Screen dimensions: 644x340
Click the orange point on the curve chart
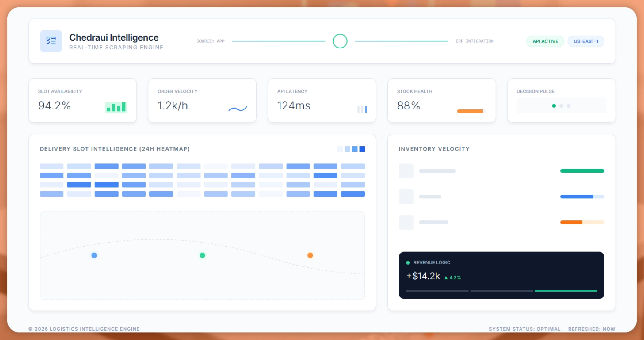tap(310, 255)
